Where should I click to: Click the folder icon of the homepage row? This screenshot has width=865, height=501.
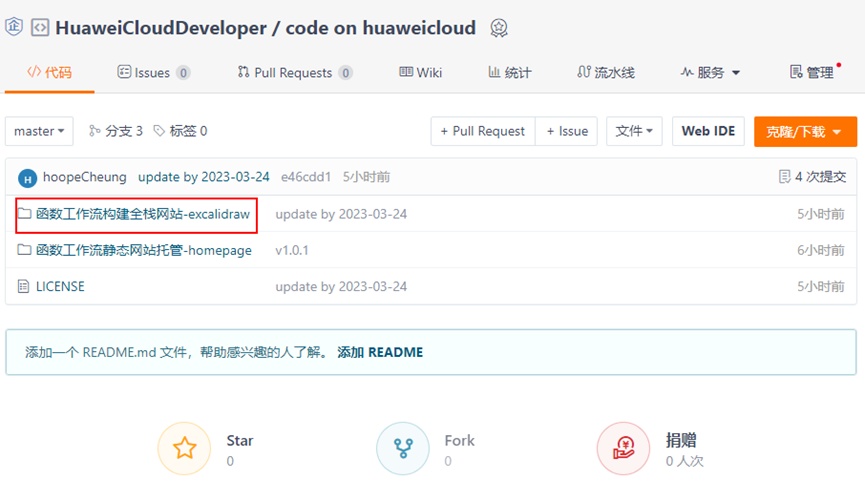coord(24,250)
